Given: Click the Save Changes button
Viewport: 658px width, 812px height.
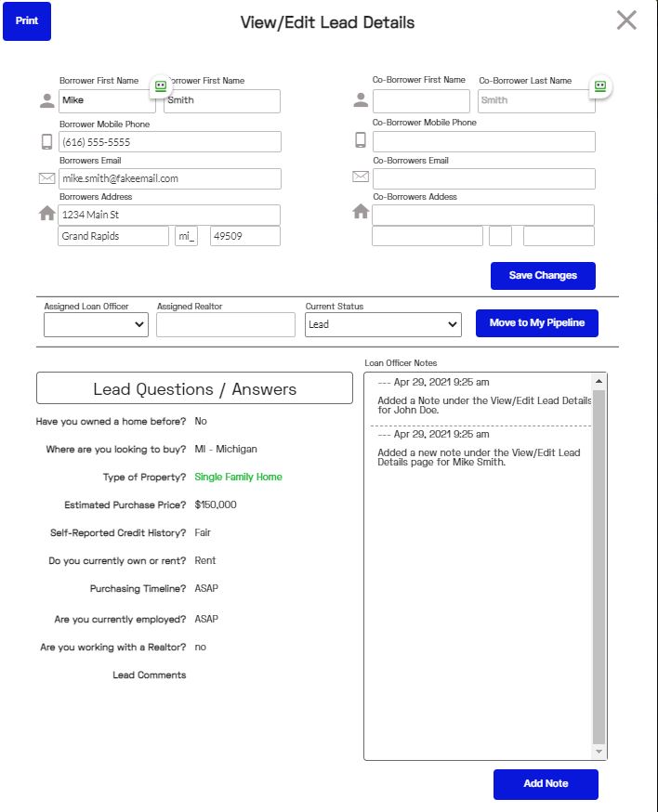Looking at the screenshot, I should (x=543, y=276).
